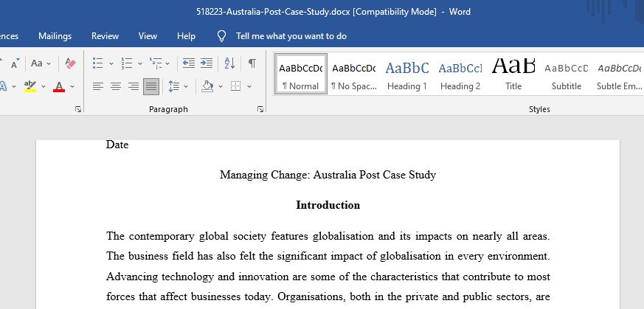Image resolution: width=644 pixels, height=309 pixels.
Task: Click the Date line in the document
Action: click(x=117, y=145)
